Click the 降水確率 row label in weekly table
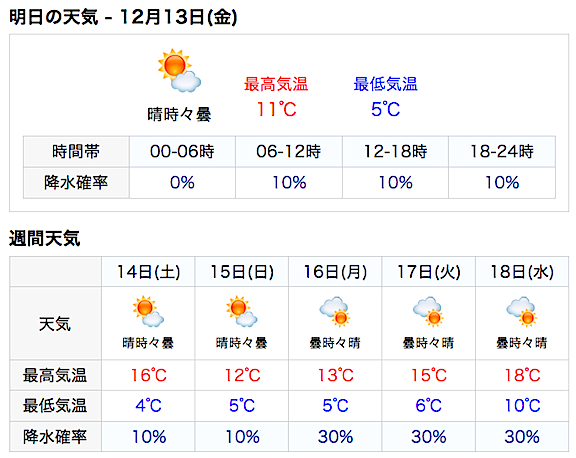The height and width of the screenshot is (458, 576). (55, 437)
